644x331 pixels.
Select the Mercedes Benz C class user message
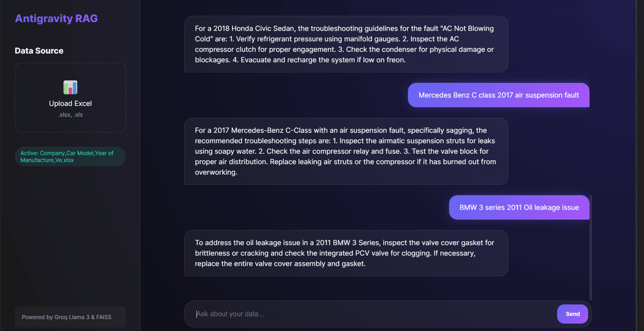(x=498, y=95)
